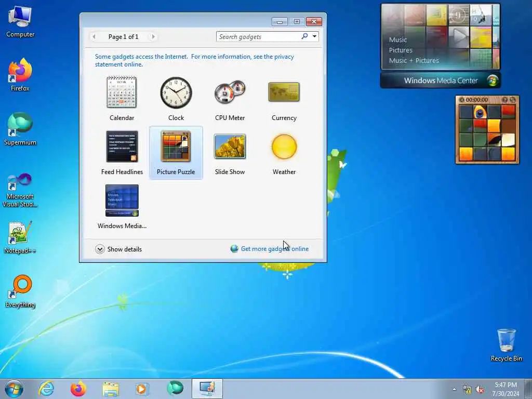Open Supermium from taskbar

pos(175,389)
